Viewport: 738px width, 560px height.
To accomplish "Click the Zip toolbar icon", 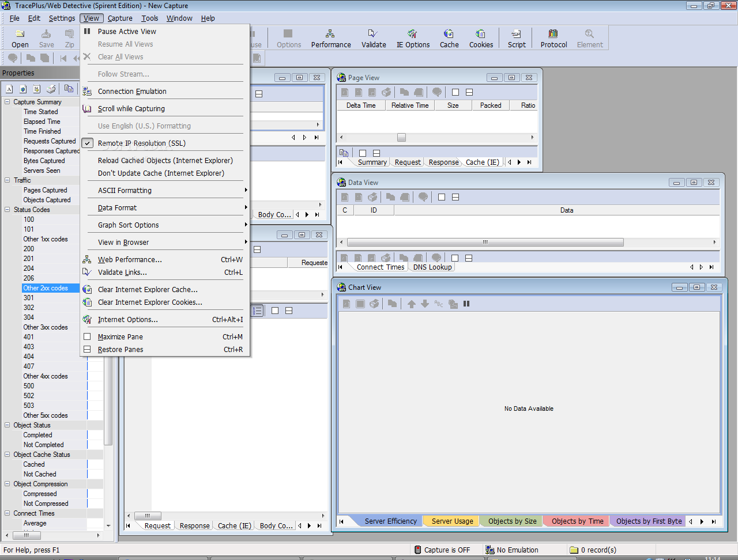I will [x=69, y=38].
